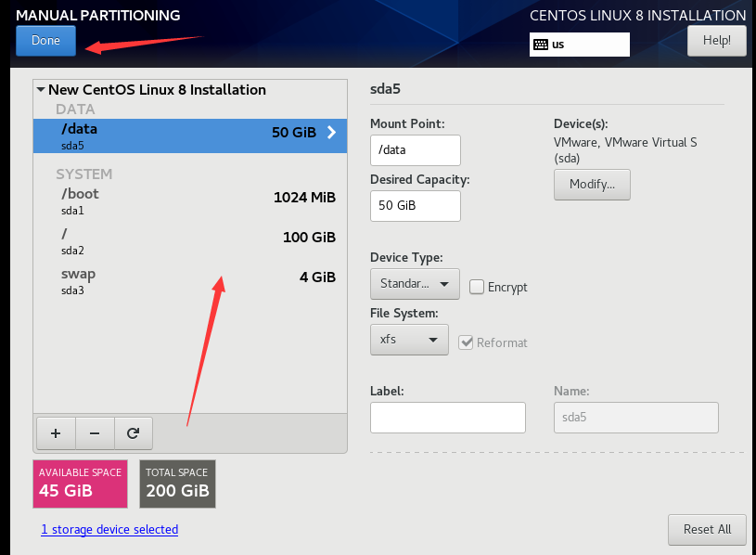The height and width of the screenshot is (555, 756).
Task: Click the 4 GiB swap size
Action: 317,277
